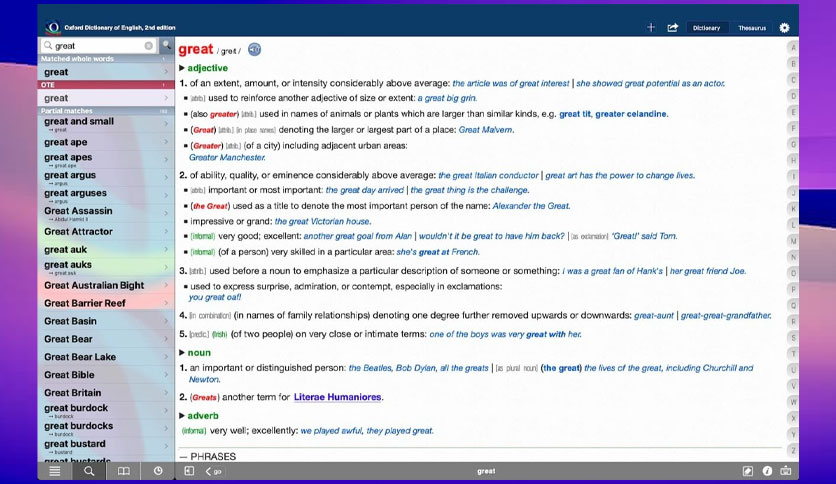The image size is (836, 484).
Task: Click the example Greater Manchester
Action: 227,157
